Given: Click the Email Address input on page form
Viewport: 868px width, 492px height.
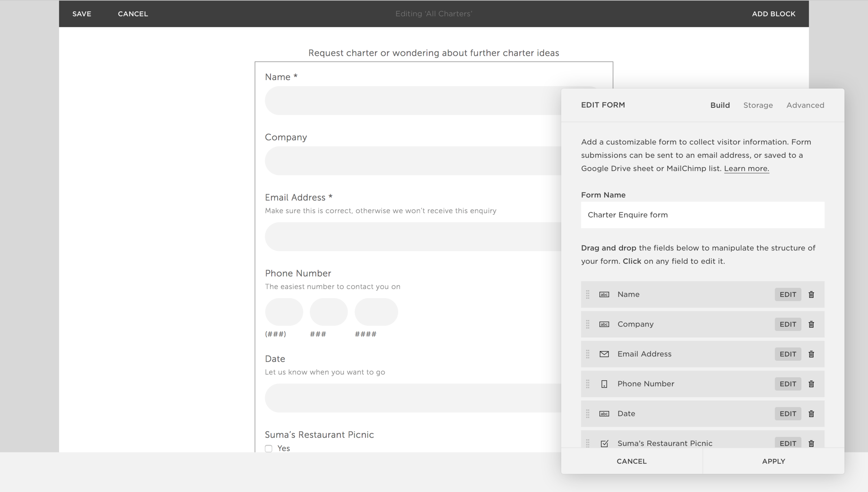Looking at the screenshot, I should (413, 237).
